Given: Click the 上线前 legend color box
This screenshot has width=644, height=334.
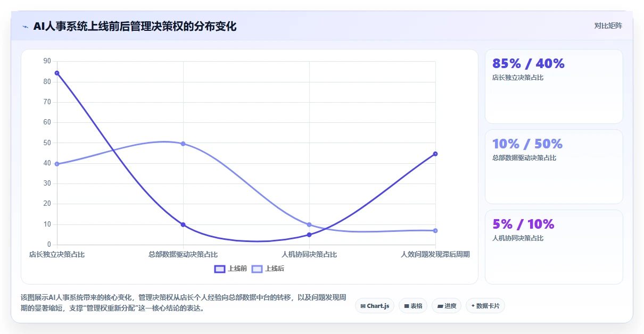Looking at the screenshot, I should click(x=220, y=269).
